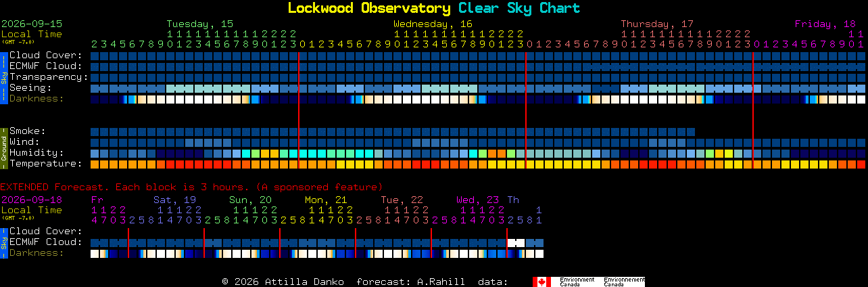This screenshot has width=868, height=287.
Task: Click the white cloud cover block in extended forecast
Action: [x=516, y=242]
